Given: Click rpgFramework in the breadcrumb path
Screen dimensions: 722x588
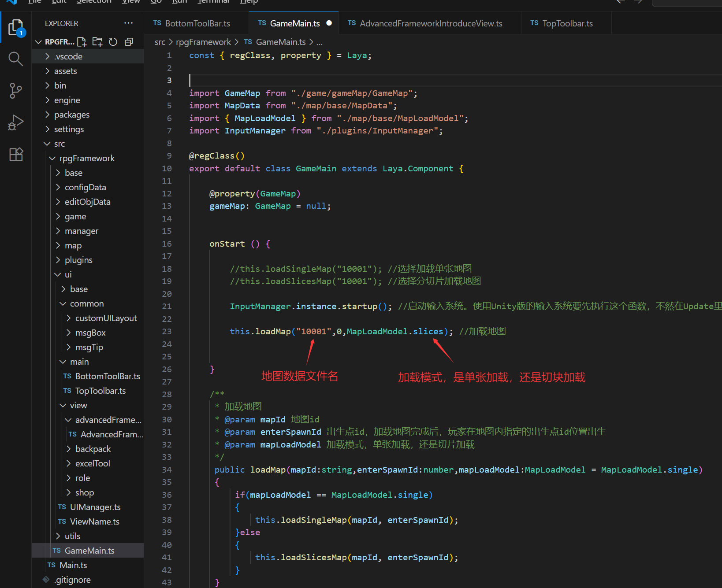Looking at the screenshot, I should point(203,42).
